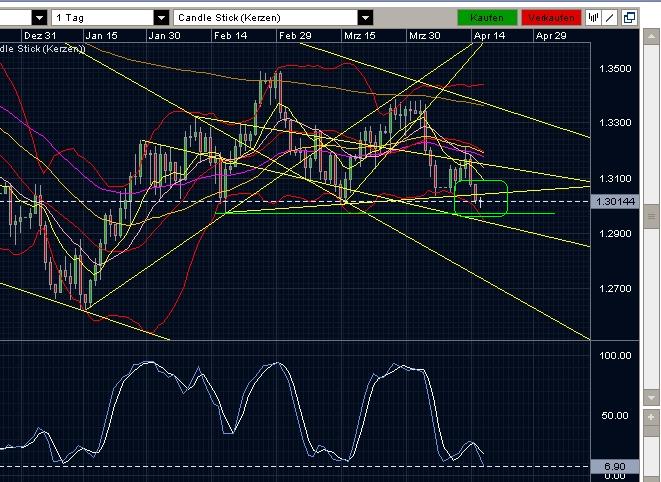661x482 pixels.
Task: Click the 100.00 oscillator axis label
Action: [615, 355]
